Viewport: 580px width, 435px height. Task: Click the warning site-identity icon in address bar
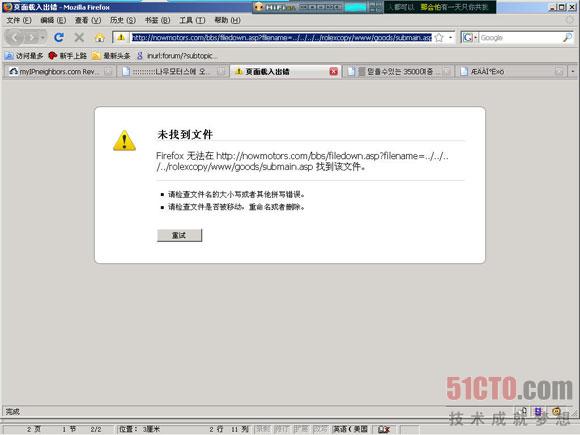[x=121, y=37]
